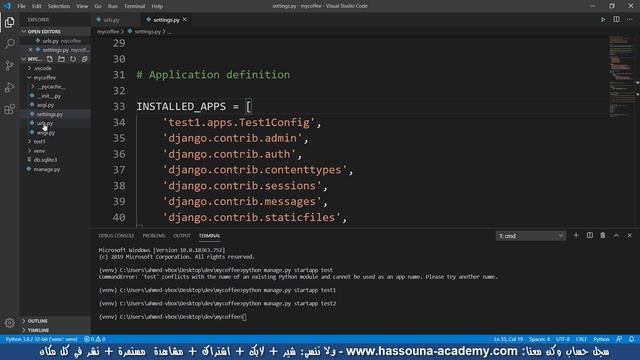The image size is (640, 360).
Task: Close the settings.py editor tab
Action: click(x=184, y=20)
